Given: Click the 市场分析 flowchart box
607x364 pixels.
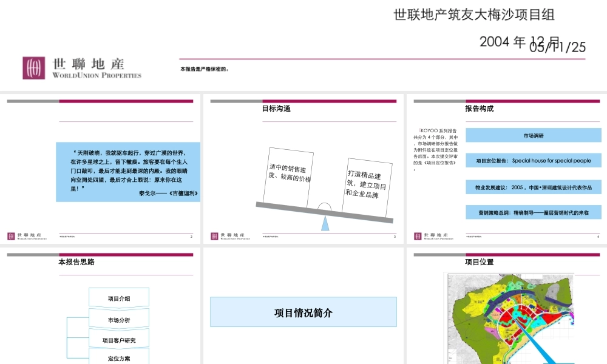Looking at the screenshot, I should click(x=119, y=319).
